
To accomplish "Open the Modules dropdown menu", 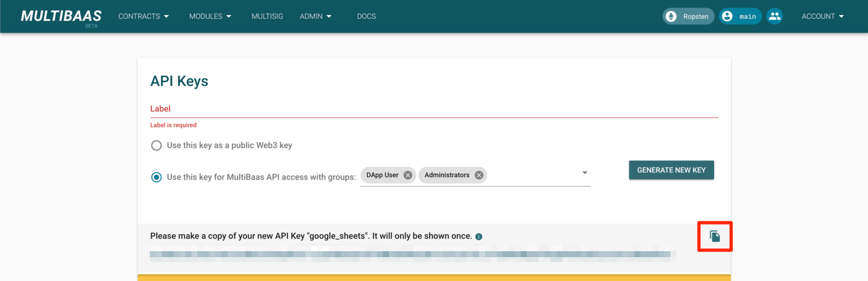I will [x=210, y=16].
